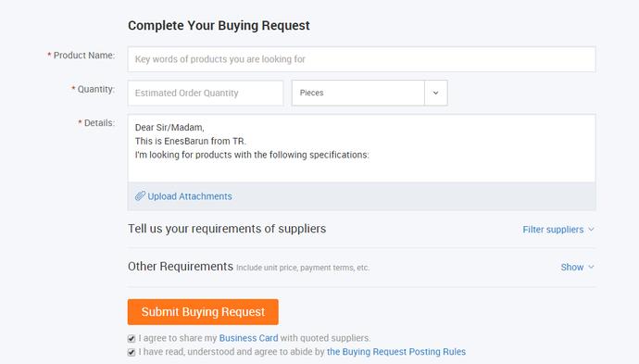The image size is (639, 364).
Task: Show Other Requirements section
Action: [x=577, y=267]
